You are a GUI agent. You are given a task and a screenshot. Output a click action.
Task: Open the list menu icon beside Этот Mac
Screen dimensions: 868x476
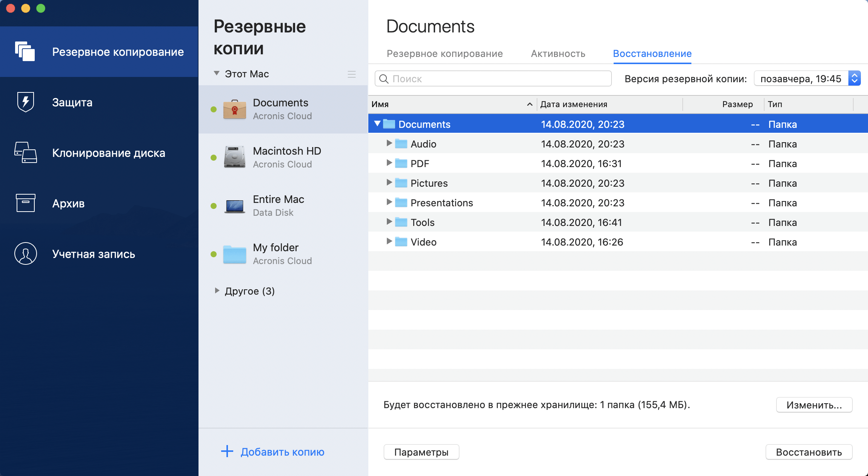click(351, 74)
